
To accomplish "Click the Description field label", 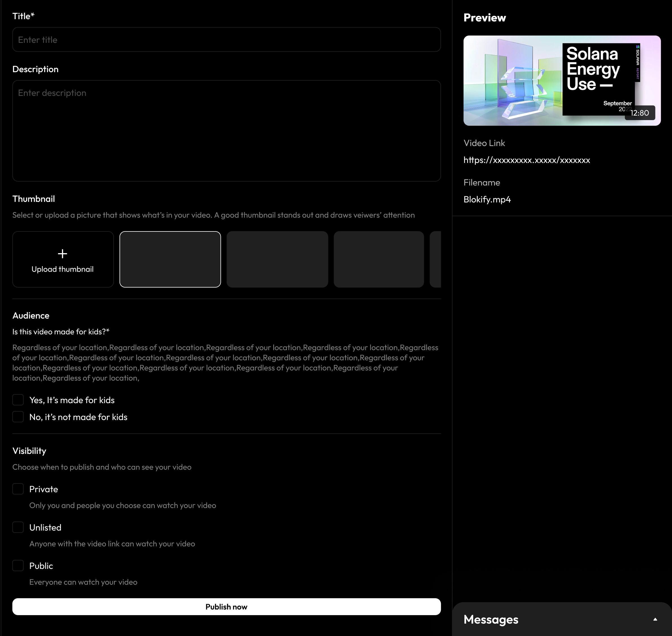I will click(35, 69).
